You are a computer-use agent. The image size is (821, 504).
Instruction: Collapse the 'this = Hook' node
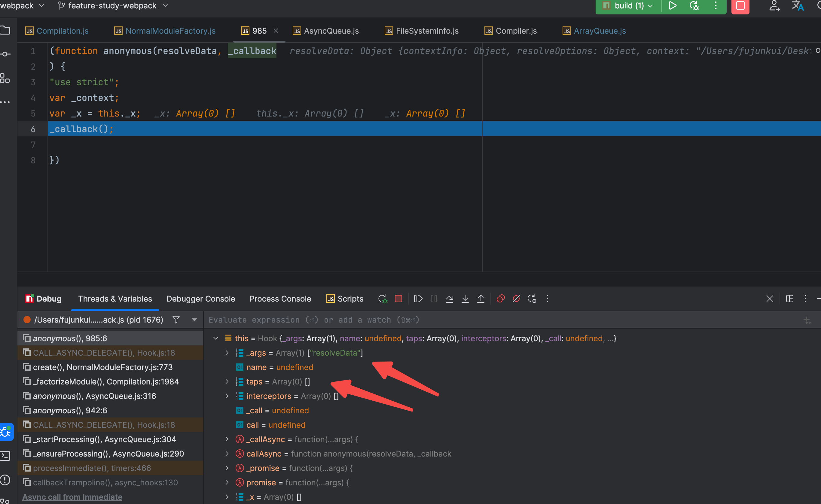point(216,338)
